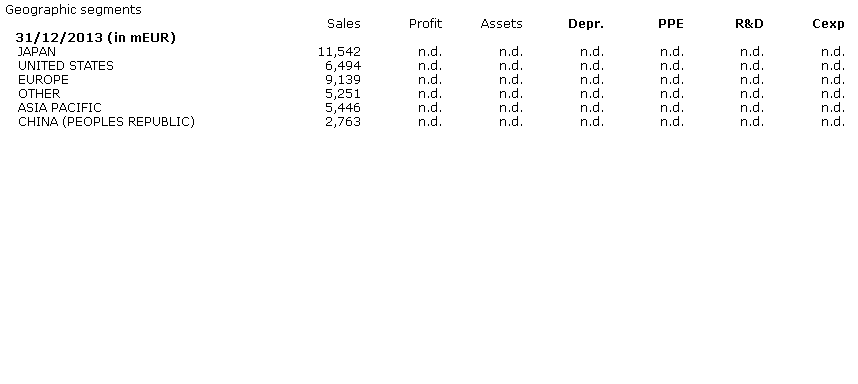This screenshot has width=858, height=384.
Task: Click Japan sales value 11,542
Action: tap(339, 52)
